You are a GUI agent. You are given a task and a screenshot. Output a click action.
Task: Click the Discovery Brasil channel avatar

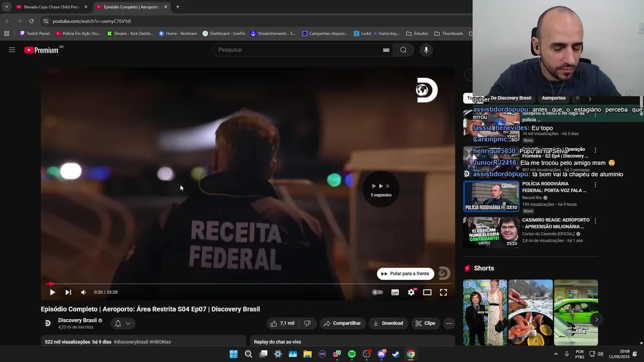[x=47, y=323]
